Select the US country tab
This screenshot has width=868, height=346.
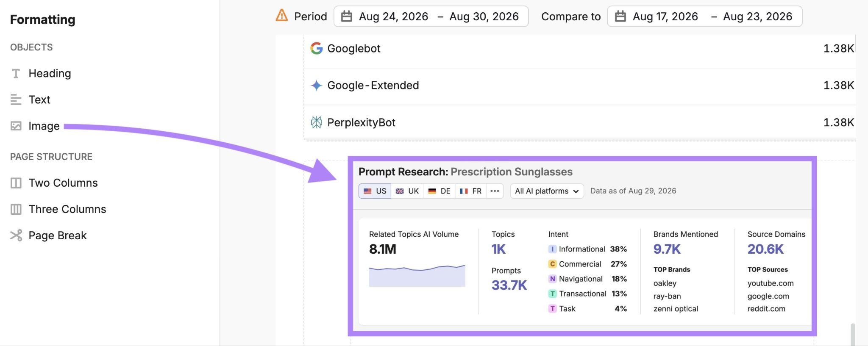(375, 191)
